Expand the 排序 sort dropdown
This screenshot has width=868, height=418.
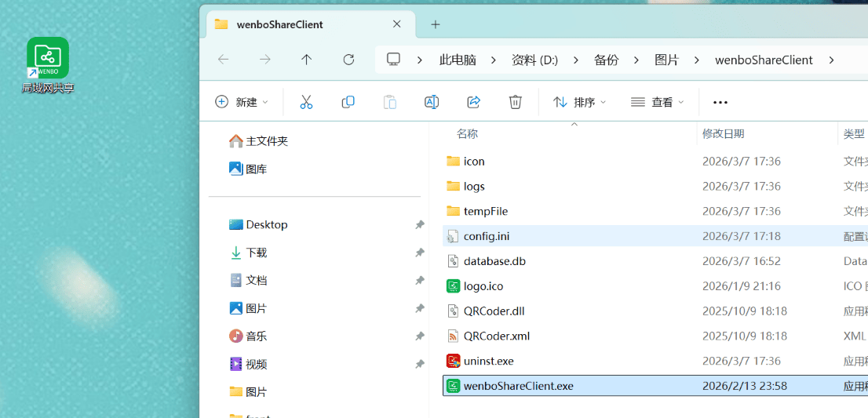point(580,102)
